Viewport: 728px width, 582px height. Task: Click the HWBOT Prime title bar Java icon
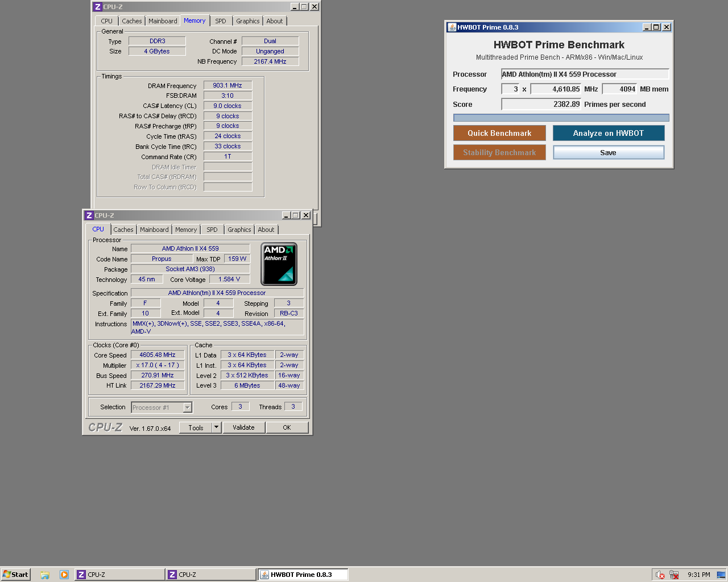[452, 27]
